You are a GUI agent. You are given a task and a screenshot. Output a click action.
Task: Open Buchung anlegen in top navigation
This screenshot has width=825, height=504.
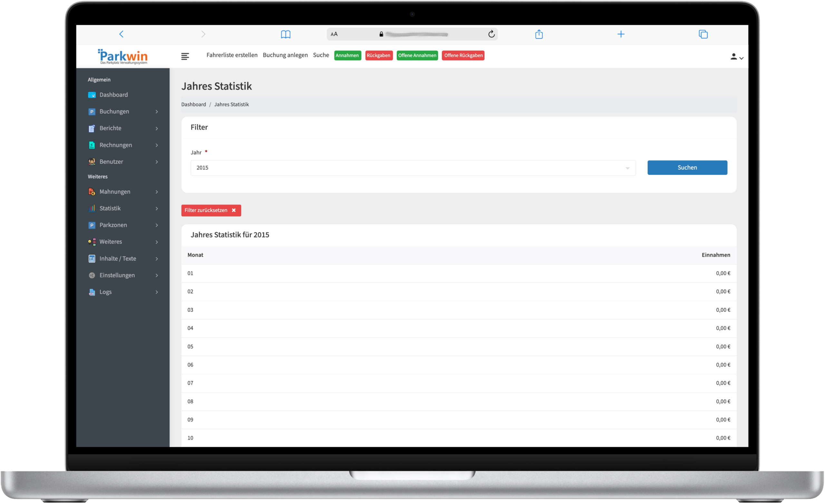285,55
